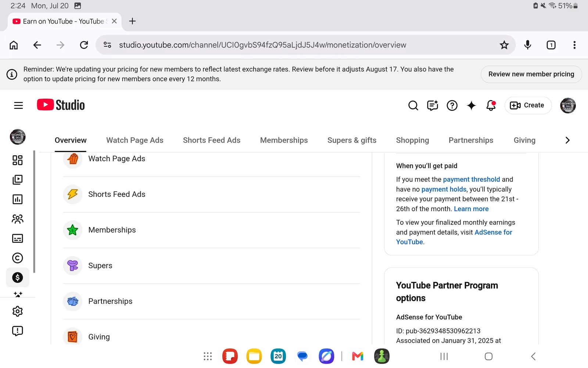Screen dimensions: 588x368
Task: Switch to the Watch Page Ads tab
Action: click(x=135, y=140)
